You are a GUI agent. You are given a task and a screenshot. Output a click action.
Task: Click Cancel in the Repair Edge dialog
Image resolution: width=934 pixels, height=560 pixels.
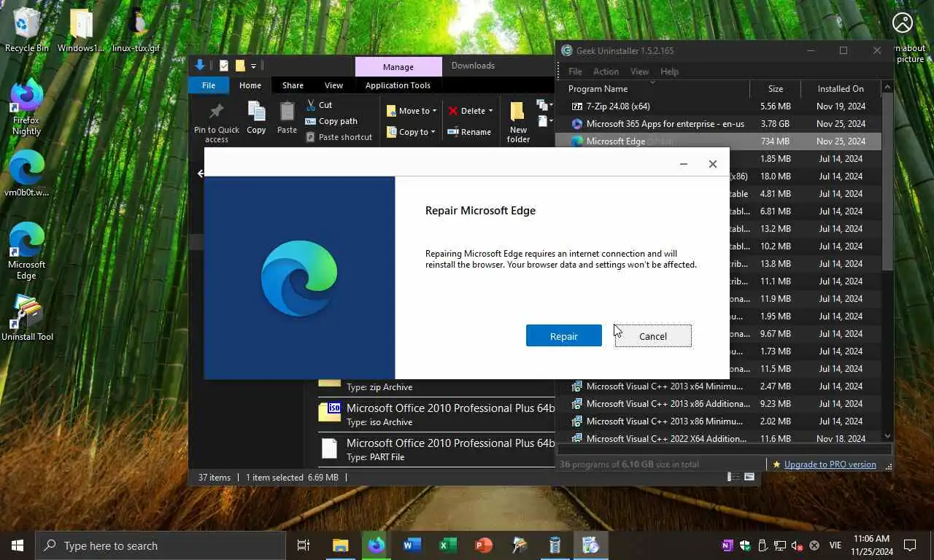(x=653, y=335)
